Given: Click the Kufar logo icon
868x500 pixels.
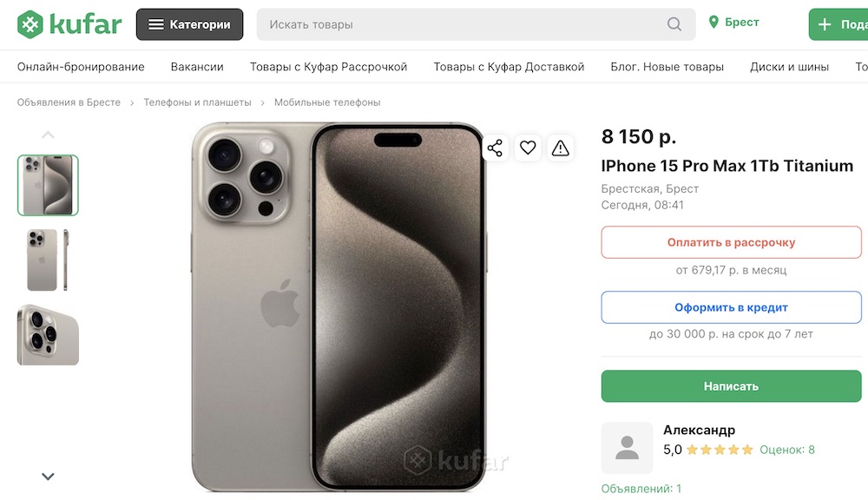Looking at the screenshot, I should [31, 24].
